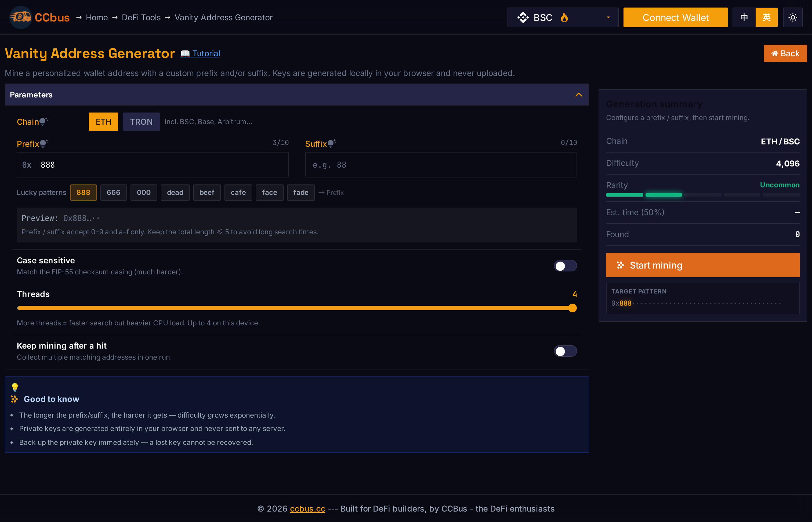Turn on Keep mining after a hit

point(565,351)
